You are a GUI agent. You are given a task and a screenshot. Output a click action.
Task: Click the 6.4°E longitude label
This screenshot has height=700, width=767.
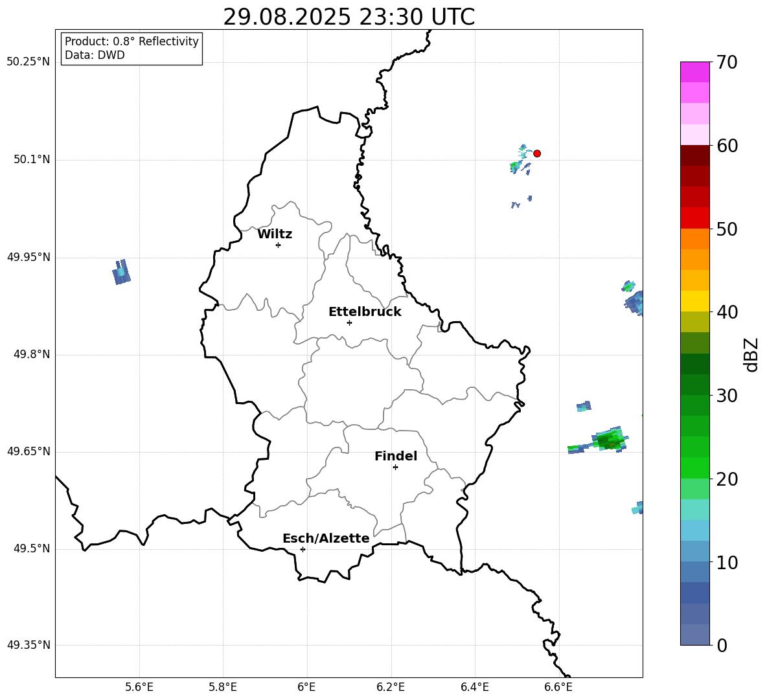pyautogui.click(x=474, y=687)
